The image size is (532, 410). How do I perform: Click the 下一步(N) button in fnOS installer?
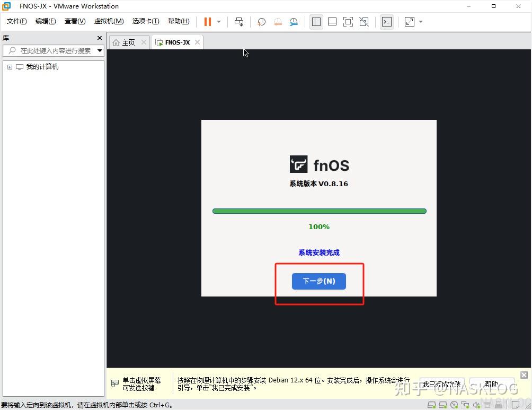coord(318,281)
